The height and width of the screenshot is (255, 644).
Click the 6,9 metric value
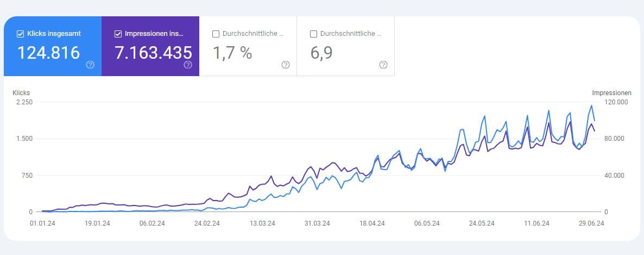321,53
